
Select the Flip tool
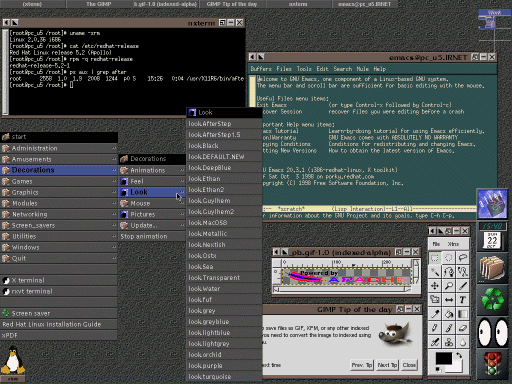coord(449,300)
